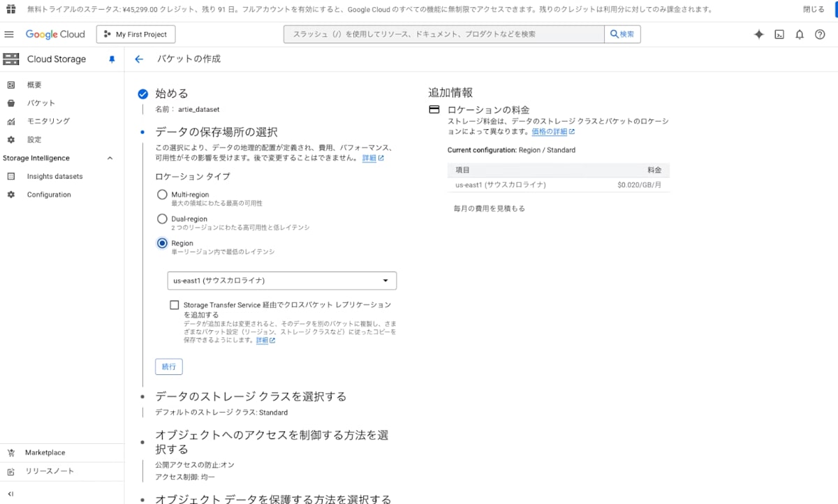
Task: Select the Dual-region radio button
Action: (162, 219)
